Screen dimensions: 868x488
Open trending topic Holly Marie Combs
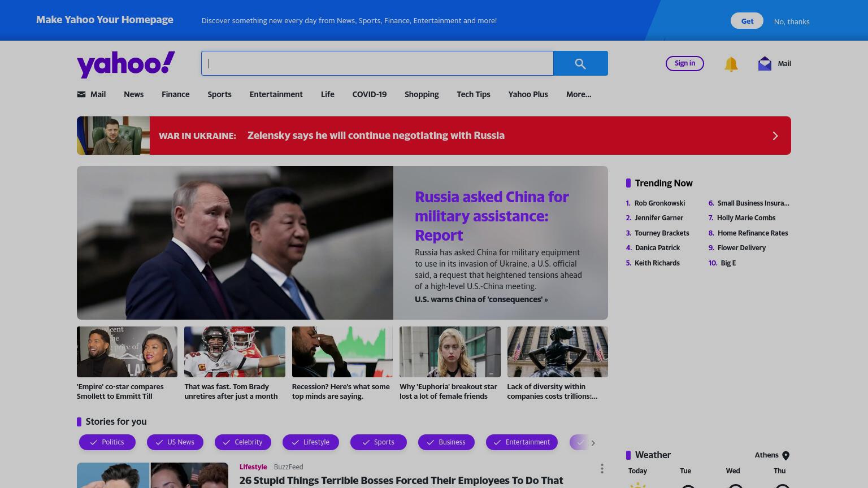coord(746,217)
